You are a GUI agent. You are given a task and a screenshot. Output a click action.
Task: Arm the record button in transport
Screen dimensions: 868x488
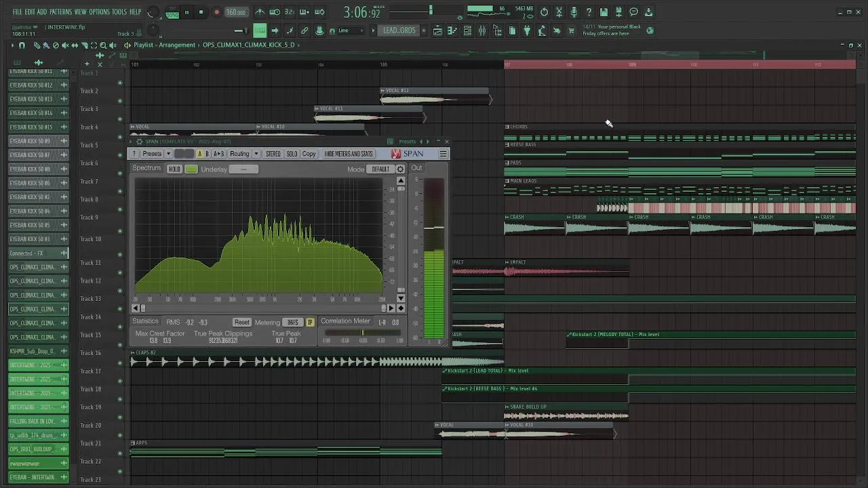216,12
